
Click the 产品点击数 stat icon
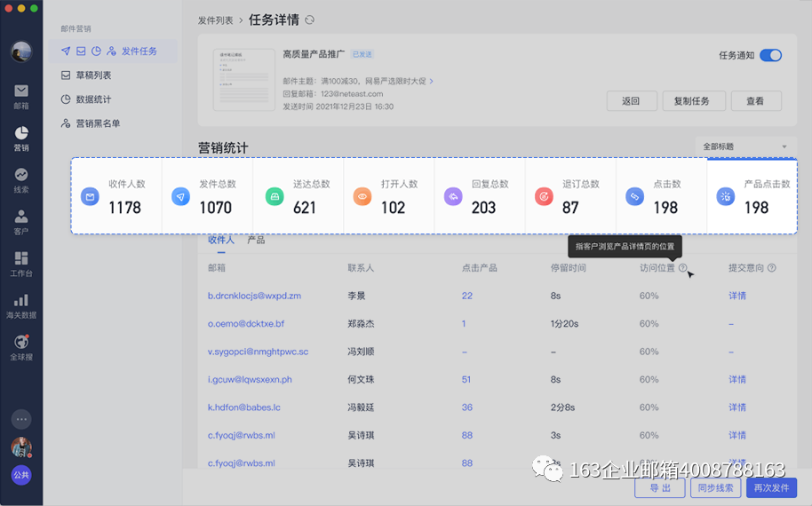point(726,196)
